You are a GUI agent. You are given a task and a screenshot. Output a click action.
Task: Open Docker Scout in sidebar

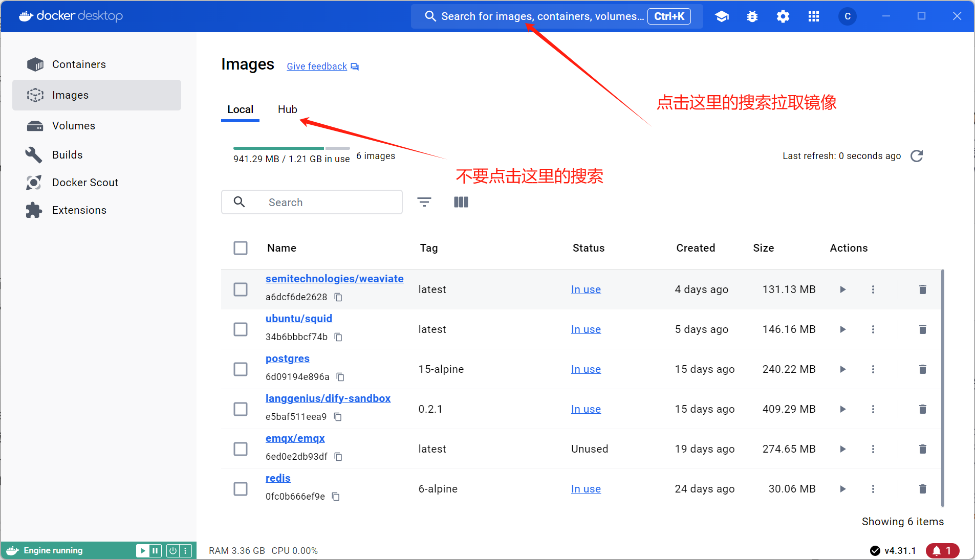pyautogui.click(x=97, y=183)
